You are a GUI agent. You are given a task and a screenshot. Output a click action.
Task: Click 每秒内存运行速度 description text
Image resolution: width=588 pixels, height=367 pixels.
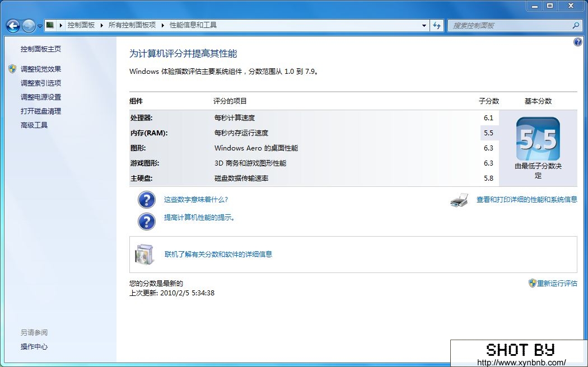pos(241,133)
